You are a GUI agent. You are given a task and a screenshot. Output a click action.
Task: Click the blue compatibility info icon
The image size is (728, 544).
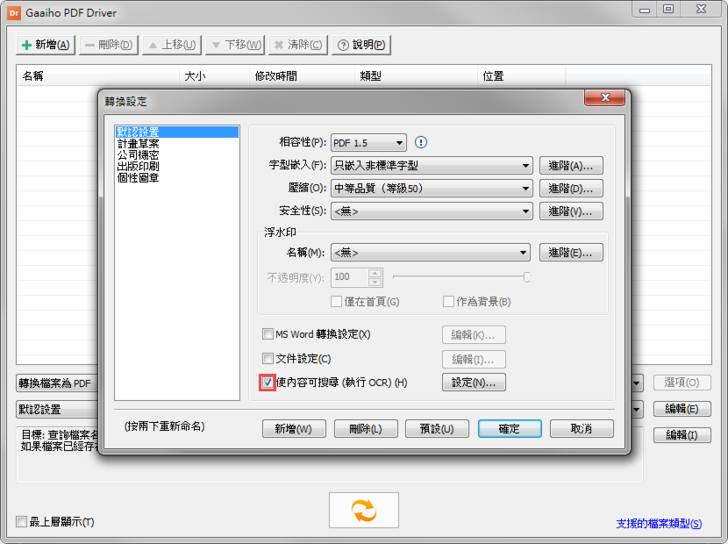[421, 142]
